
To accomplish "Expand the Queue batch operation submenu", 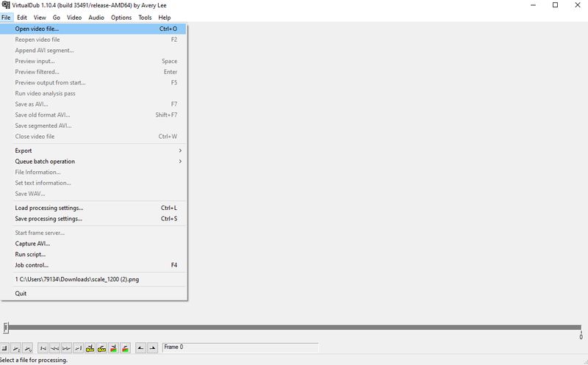I will [96, 162].
